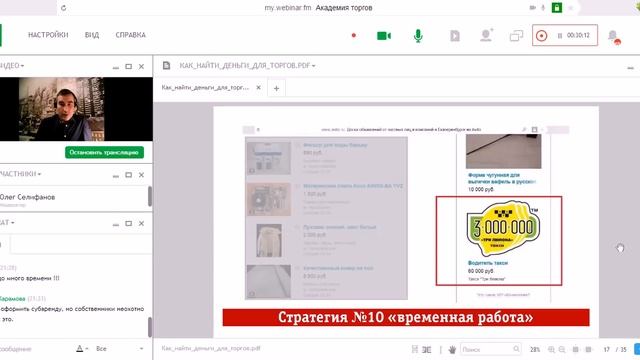Viewport: 640px width, 360px height.
Task: Click the browser microphone permission icon
Action: (543, 7)
